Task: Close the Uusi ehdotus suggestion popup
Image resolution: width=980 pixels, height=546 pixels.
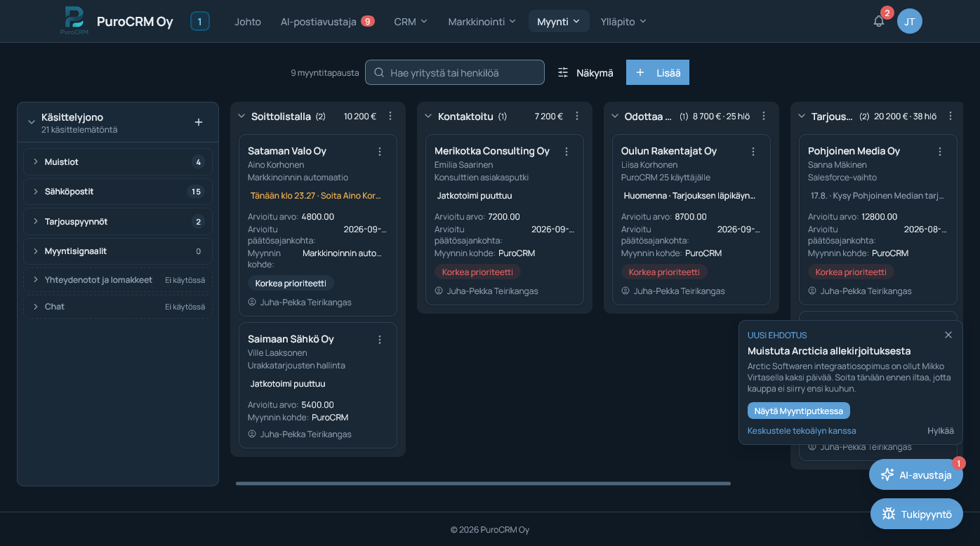Action: [948, 335]
